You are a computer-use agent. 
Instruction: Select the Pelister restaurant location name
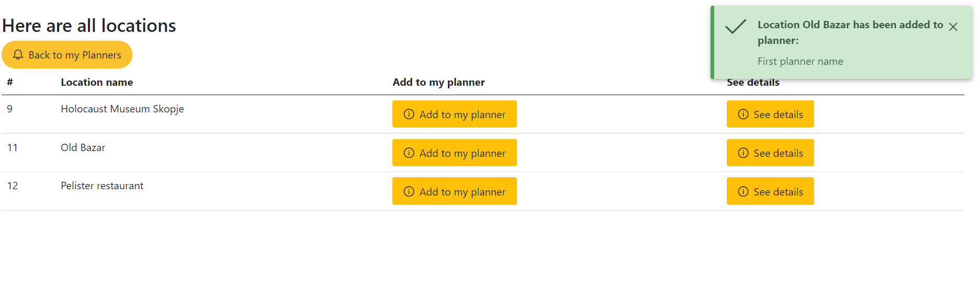point(102,186)
